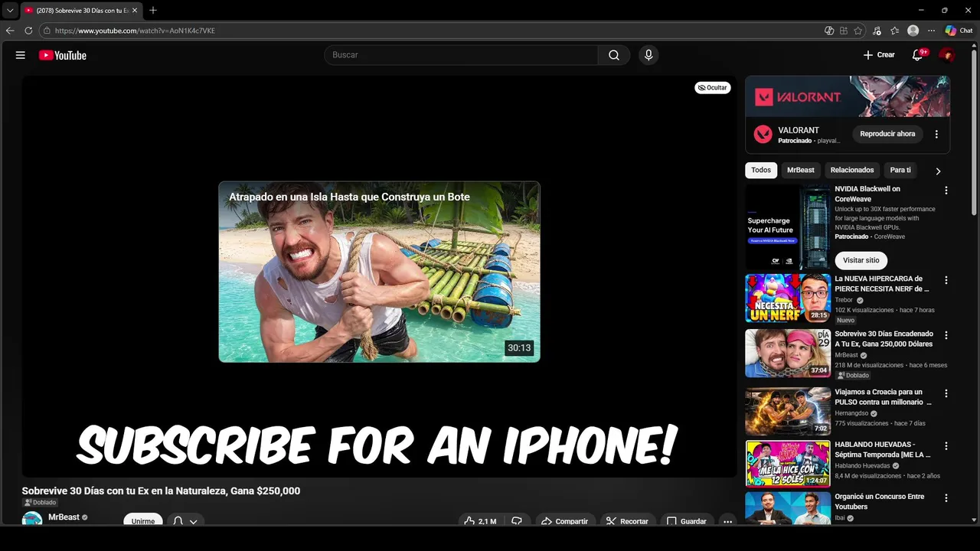Open the browser media control music icon

[x=877, y=31]
